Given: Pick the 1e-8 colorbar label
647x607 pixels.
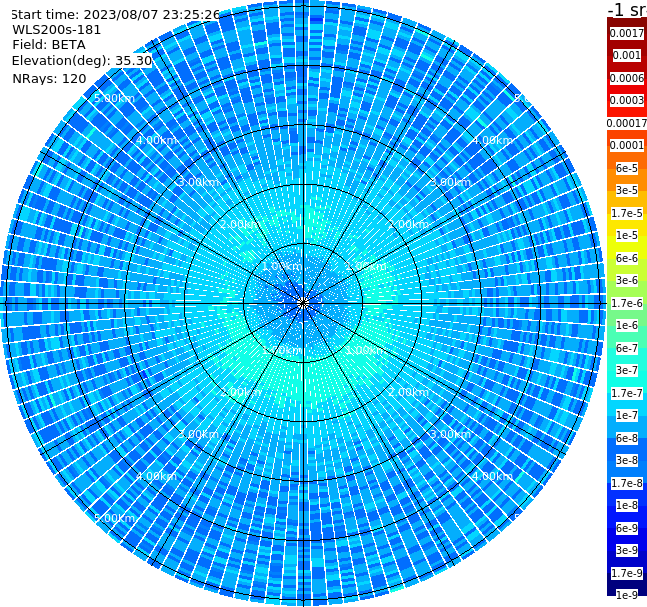Looking at the screenshot, I should (627, 505).
